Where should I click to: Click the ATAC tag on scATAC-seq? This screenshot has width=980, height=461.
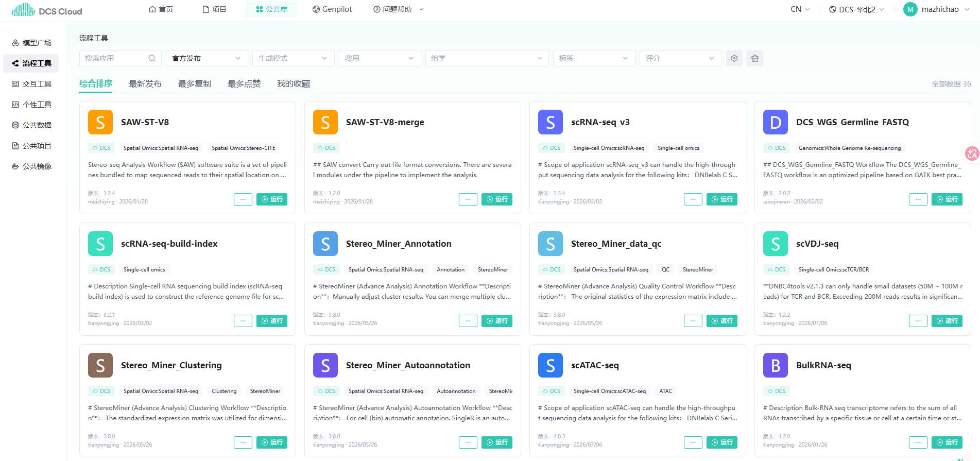coord(666,391)
